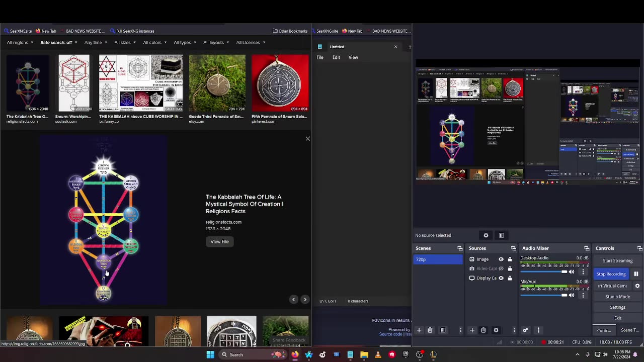Toggle Display Capture source visibility
The width and height of the screenshot is (644, 362).
point(501,278)
